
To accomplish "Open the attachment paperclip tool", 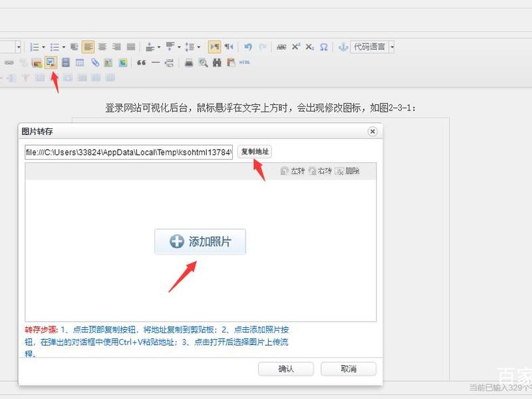I will tap(95, 63).
